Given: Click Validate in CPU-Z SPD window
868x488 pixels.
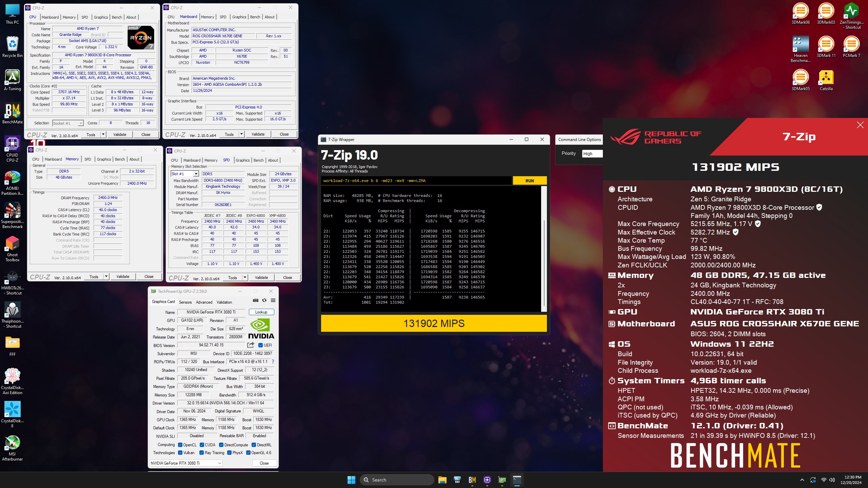Looking at the screenshot, I should click(x=261, y=278).
